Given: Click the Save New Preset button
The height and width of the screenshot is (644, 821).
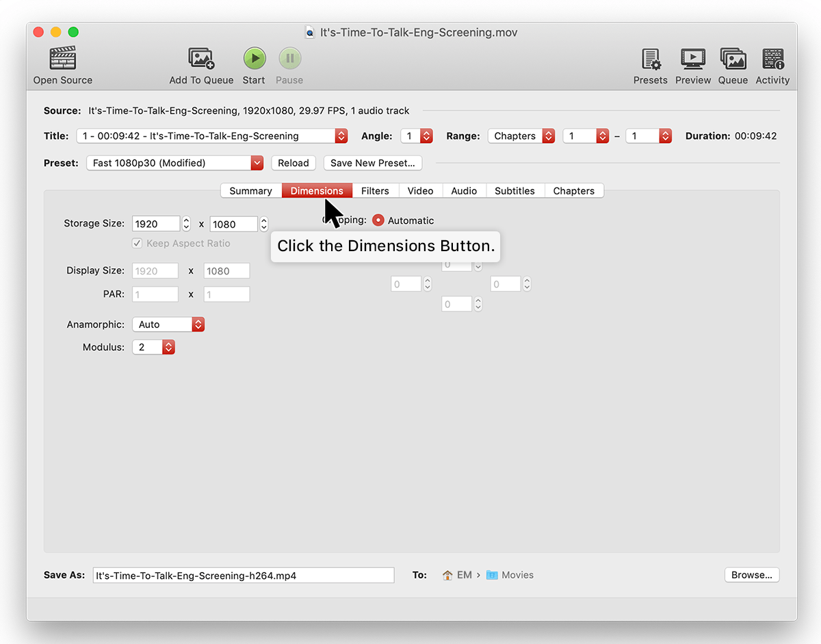Looking at the screenshot, I should (373, 162).
